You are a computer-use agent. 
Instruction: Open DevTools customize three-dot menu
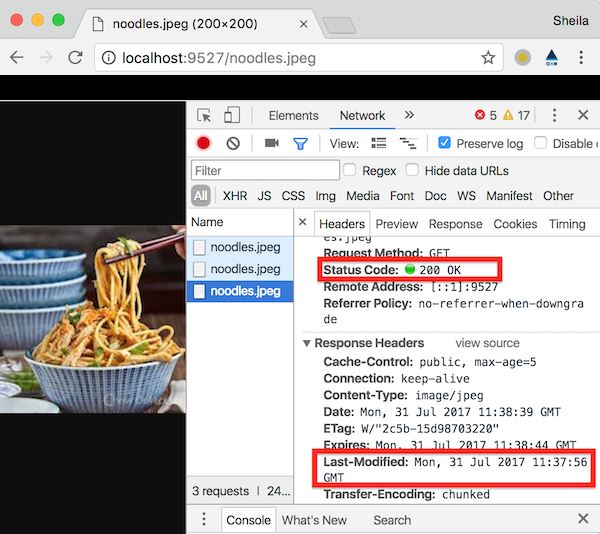pos(554,115)
